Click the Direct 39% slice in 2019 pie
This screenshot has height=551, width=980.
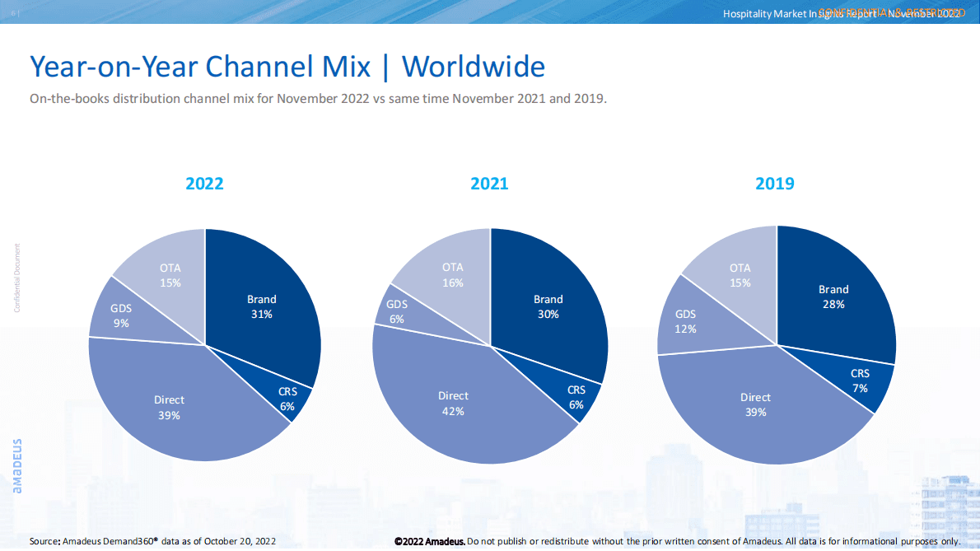(755, 404)
